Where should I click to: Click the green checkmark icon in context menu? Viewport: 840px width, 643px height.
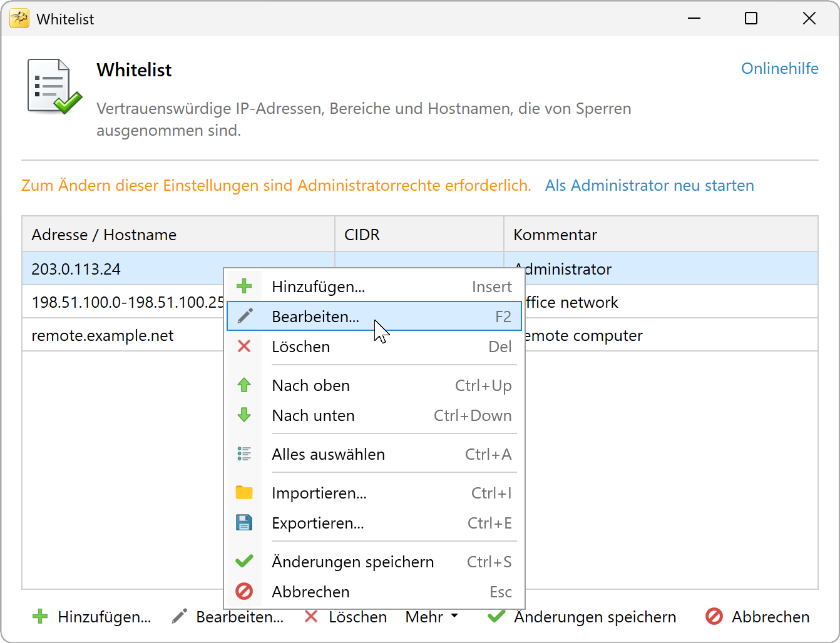coord(244,562)
